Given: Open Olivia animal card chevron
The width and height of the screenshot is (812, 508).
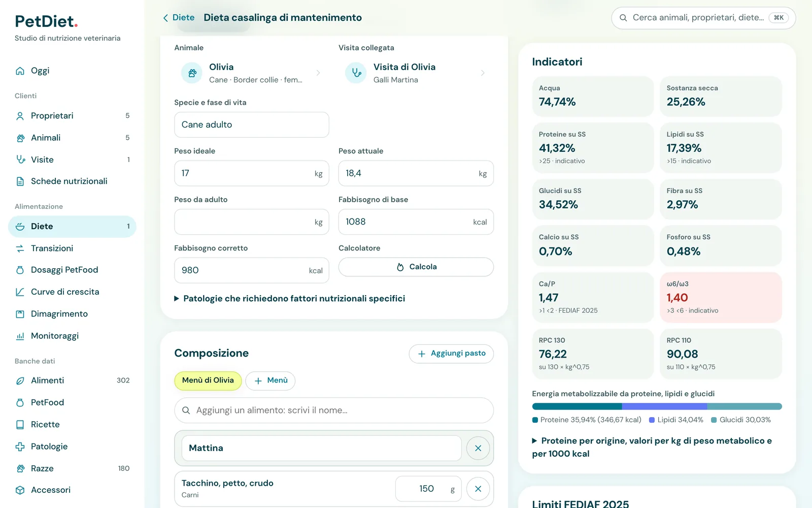Looking at the screenshot, I should tap(318, 73).
